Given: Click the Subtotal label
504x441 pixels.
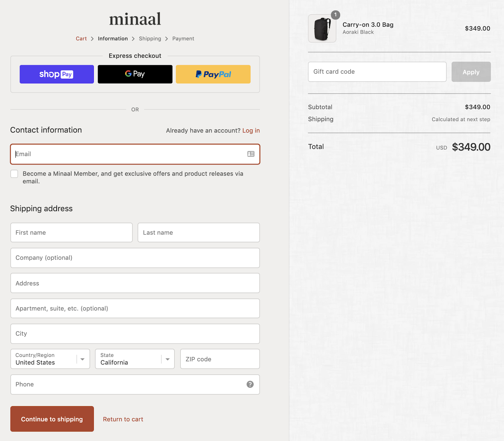Looking at the screenshot, I should click(320, 107).
